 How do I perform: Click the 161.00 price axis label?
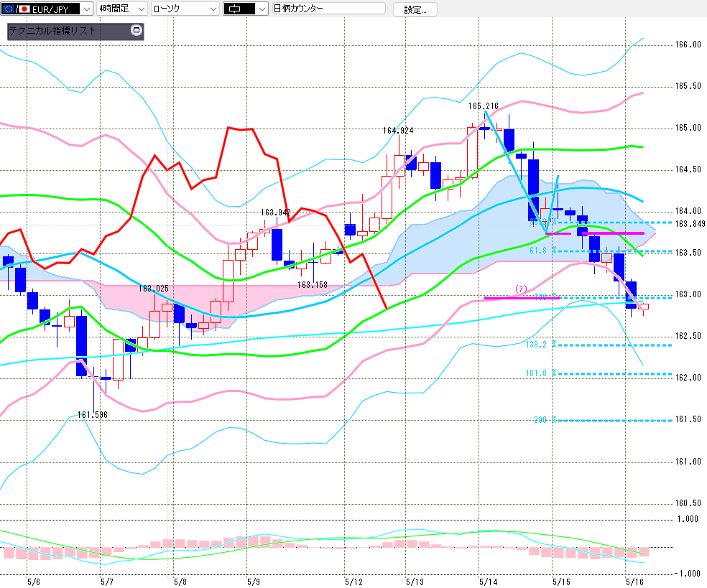[688, 462]
